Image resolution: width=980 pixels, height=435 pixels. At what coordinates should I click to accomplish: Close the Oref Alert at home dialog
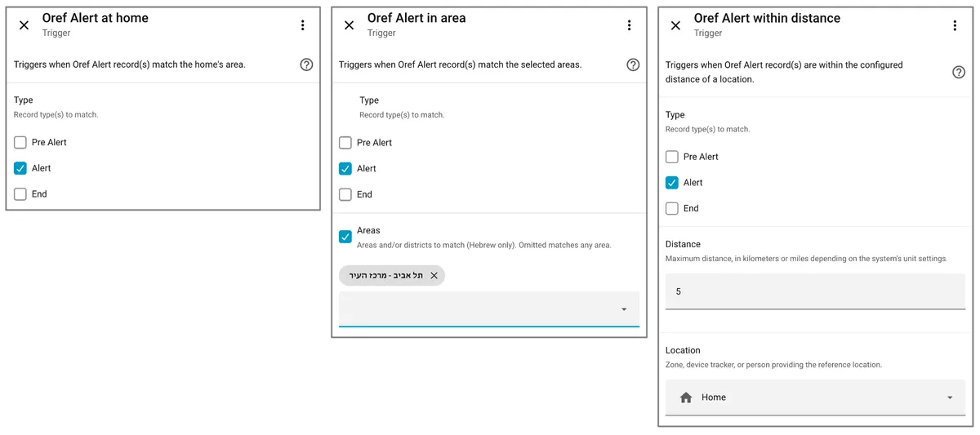pos(24,25)
